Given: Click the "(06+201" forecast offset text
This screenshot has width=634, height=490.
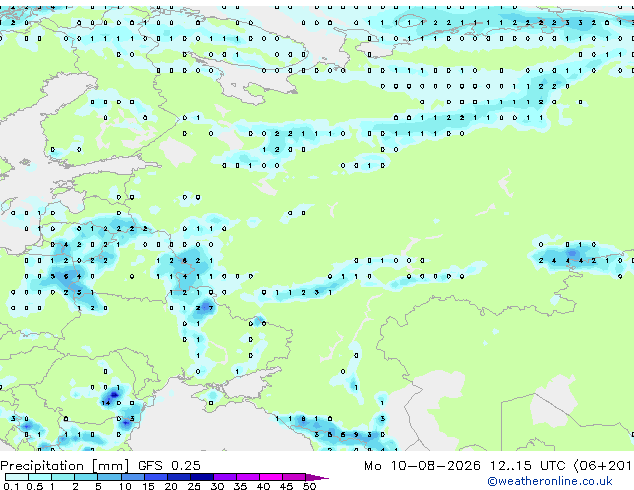Looking at the screenshot, I should click(602, 466).
